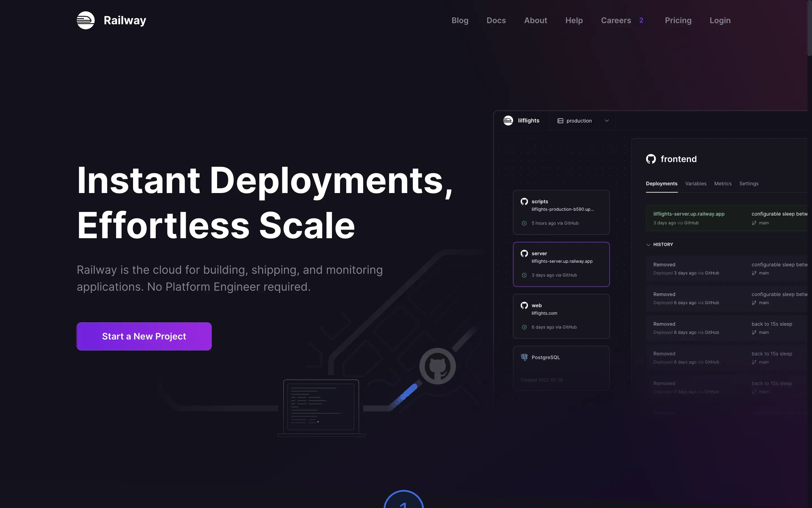Click 'Created 2022-02-19' text
Screen dimensions: 812x508
pyautogui.click(x=541, y=380)
